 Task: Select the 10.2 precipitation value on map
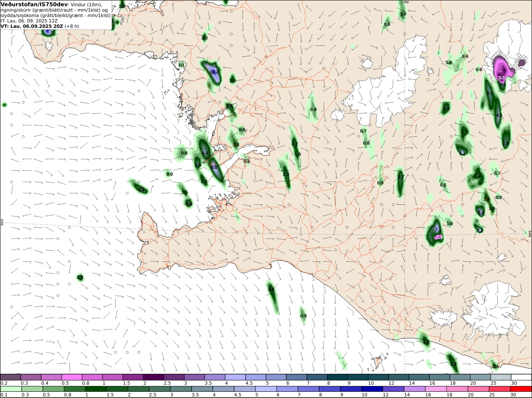pyautogui.click(x=214, y=72)
